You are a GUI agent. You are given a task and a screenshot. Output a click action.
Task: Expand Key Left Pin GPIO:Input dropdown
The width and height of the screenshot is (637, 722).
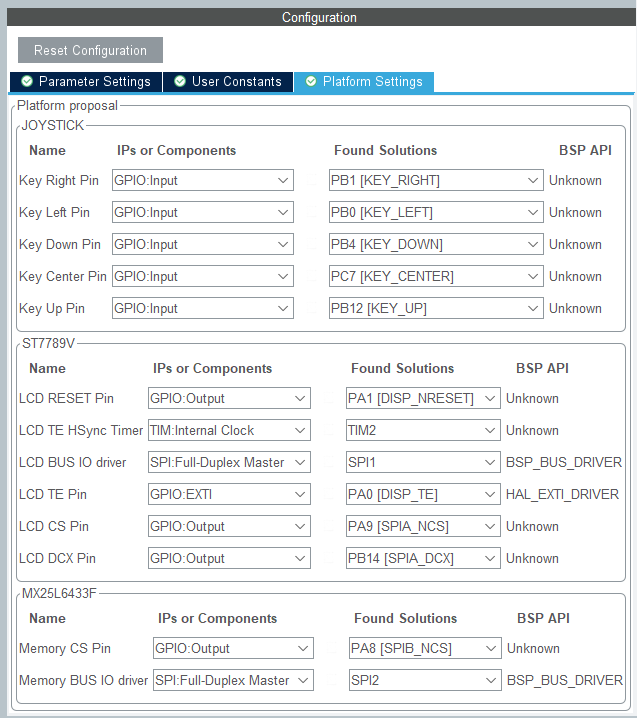coord(203,212)
